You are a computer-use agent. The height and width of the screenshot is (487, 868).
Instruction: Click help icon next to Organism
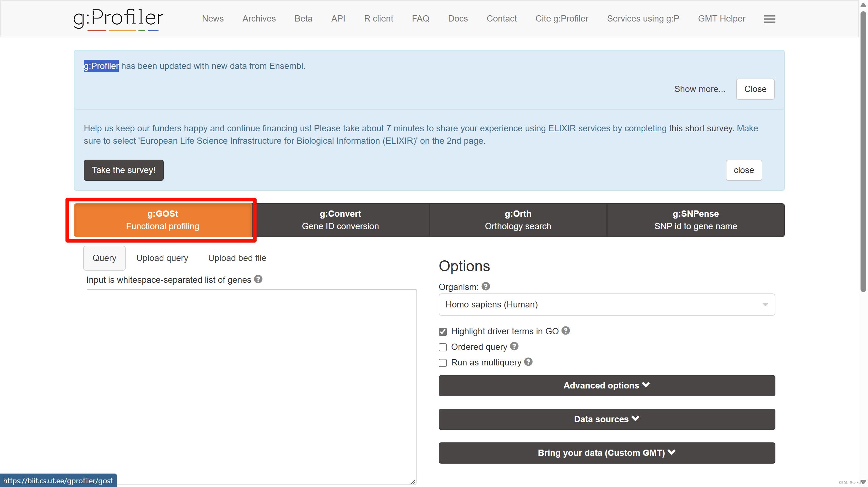click(485, 286)
